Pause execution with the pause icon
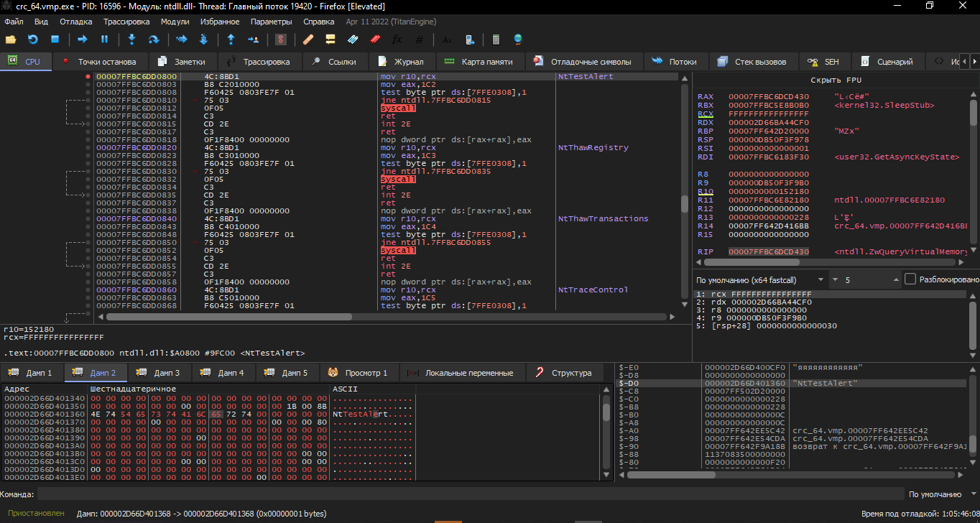980x523 pixels. pos(104,40)
